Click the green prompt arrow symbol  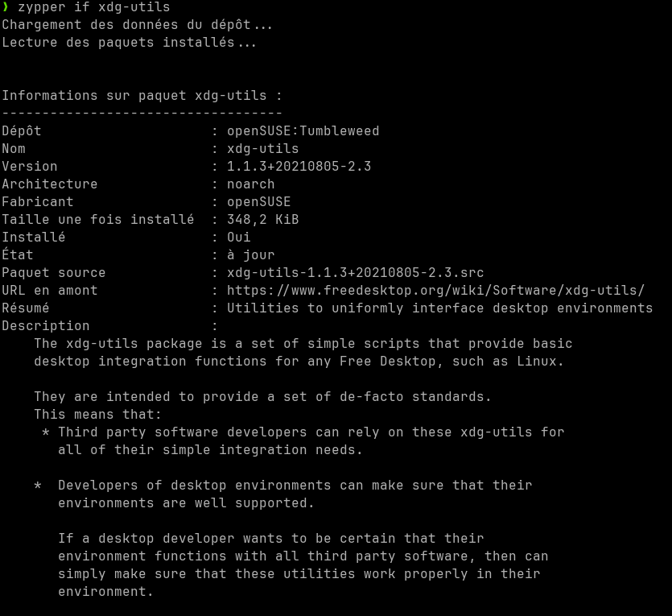point(5,6)
